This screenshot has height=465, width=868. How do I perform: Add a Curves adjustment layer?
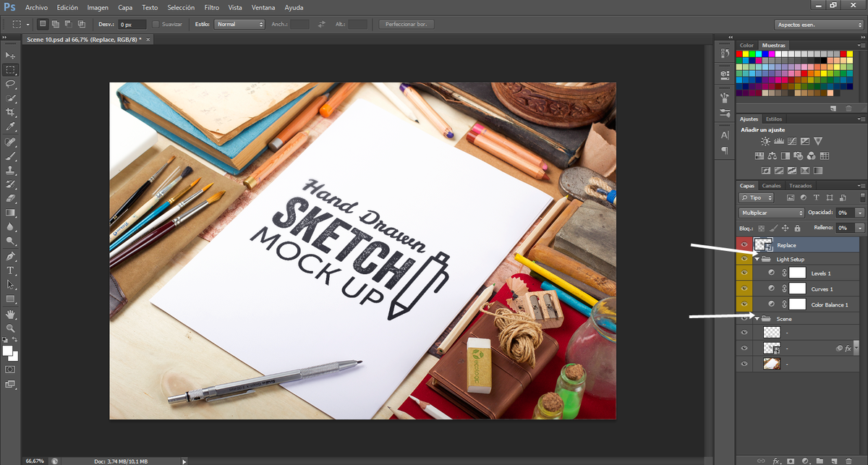click(x=792, y=141)
